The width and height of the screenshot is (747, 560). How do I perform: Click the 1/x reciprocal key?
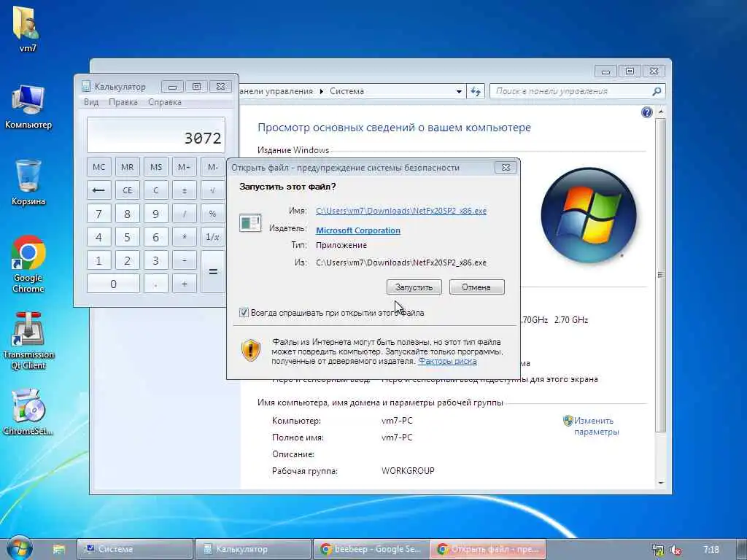coord(212,237)
